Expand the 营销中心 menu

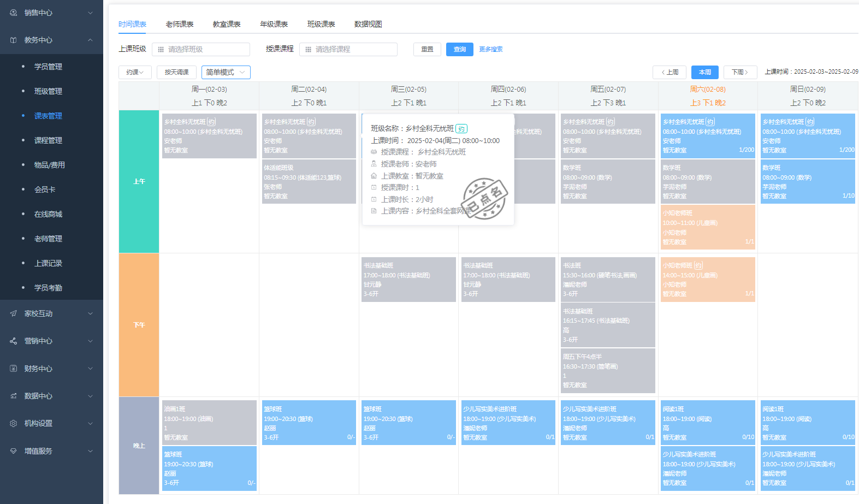tap(91, 341)
